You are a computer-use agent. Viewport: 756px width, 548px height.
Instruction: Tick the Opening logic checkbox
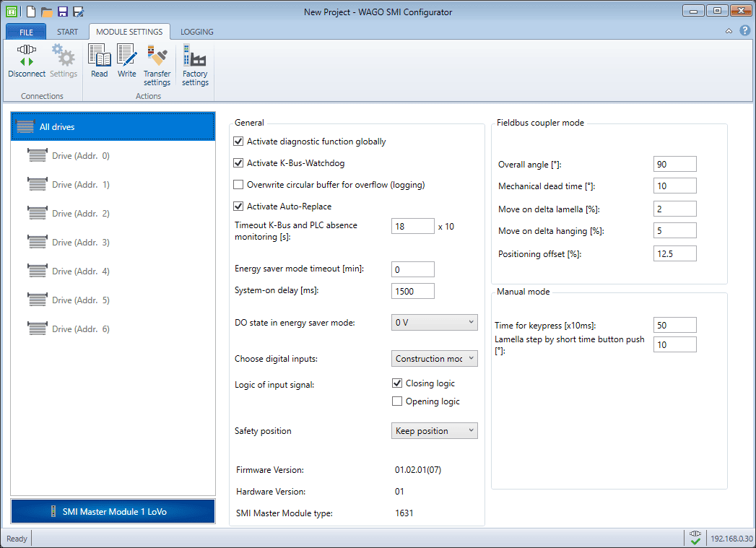point(397,401)
